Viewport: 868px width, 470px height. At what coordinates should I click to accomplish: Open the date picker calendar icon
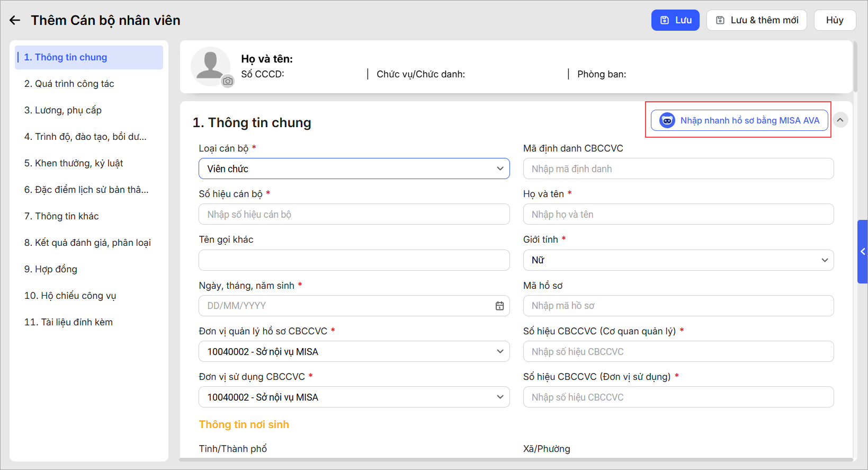pos(499,306)
